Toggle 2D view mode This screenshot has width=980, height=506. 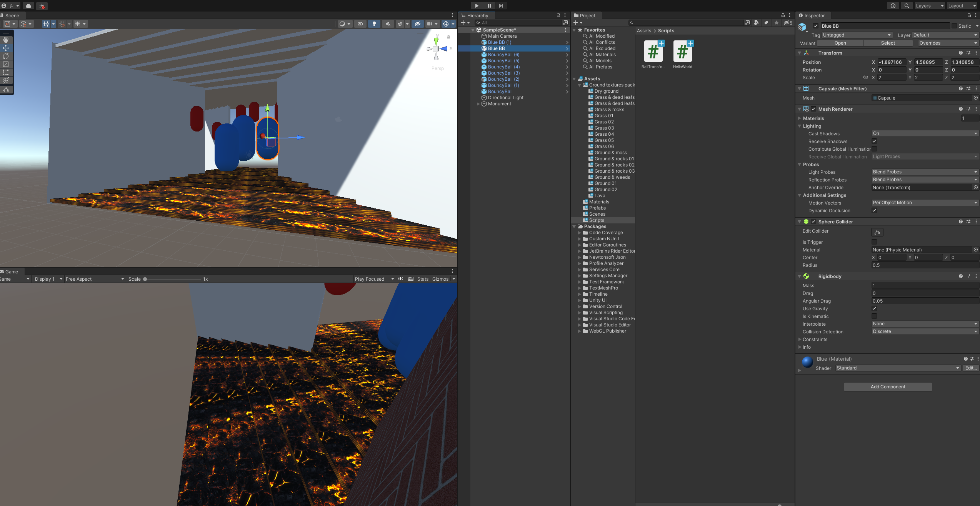(x=360, y=24)
